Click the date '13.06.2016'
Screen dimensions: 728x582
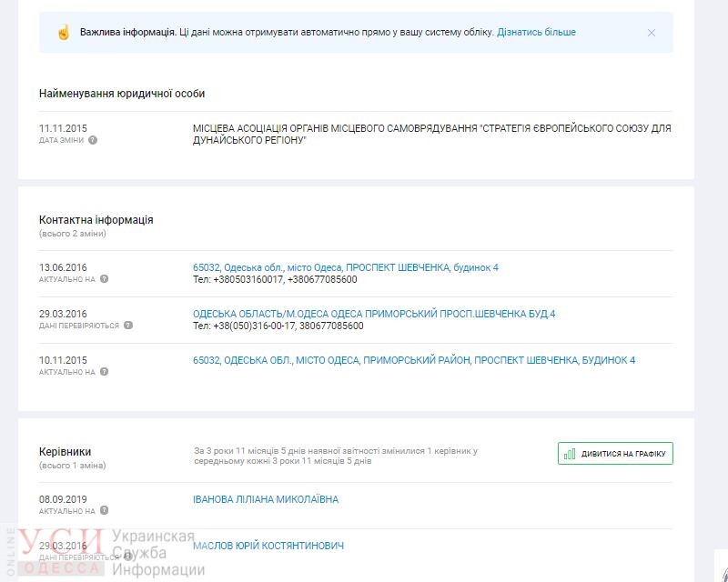(63, 267)
